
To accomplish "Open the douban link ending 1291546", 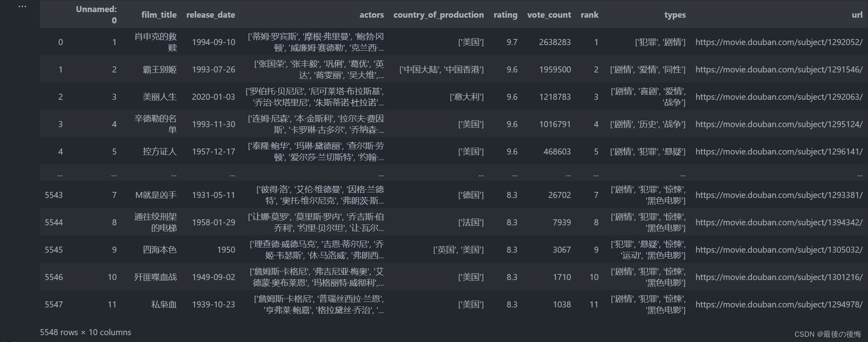I will (x=779, y=70).
